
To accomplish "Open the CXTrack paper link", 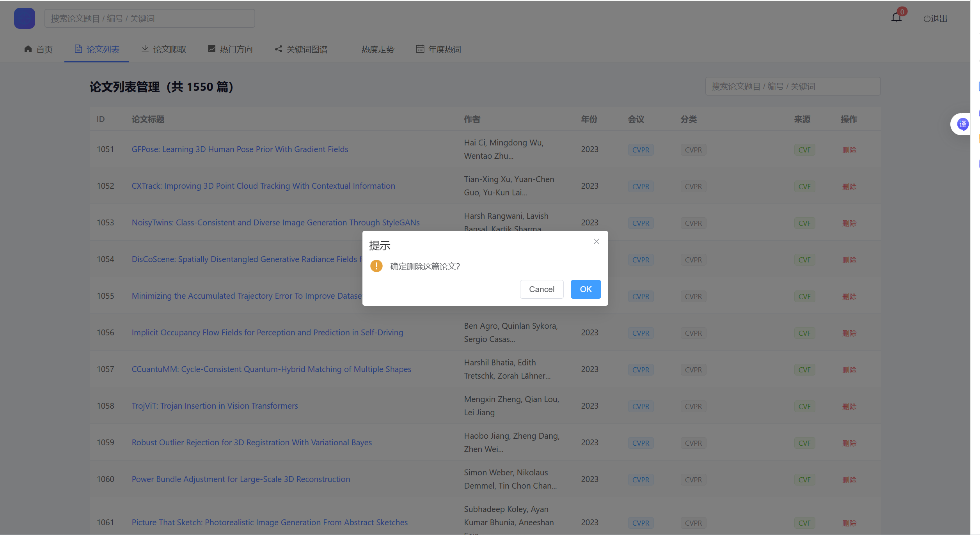I will [x=263, y=186].
